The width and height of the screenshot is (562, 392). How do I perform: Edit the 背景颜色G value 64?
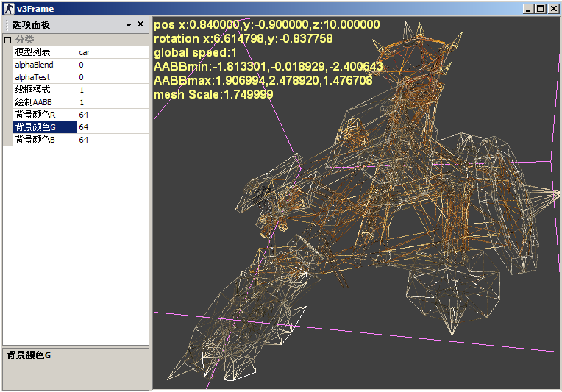click(x=113, y=127)
